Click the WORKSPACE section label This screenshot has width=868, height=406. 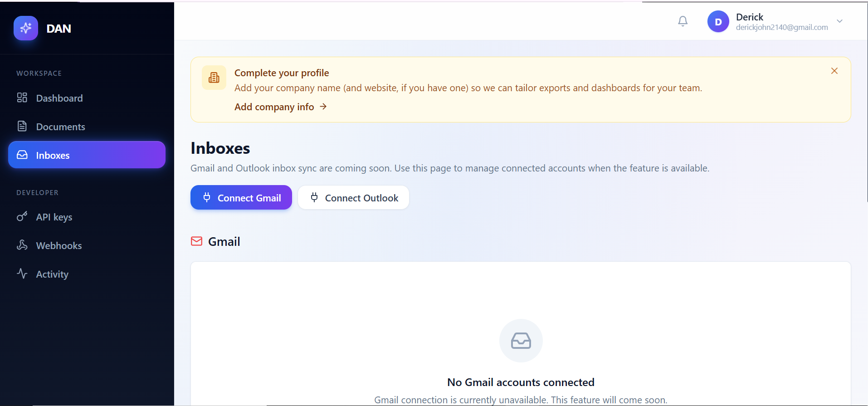coord(39,73)
